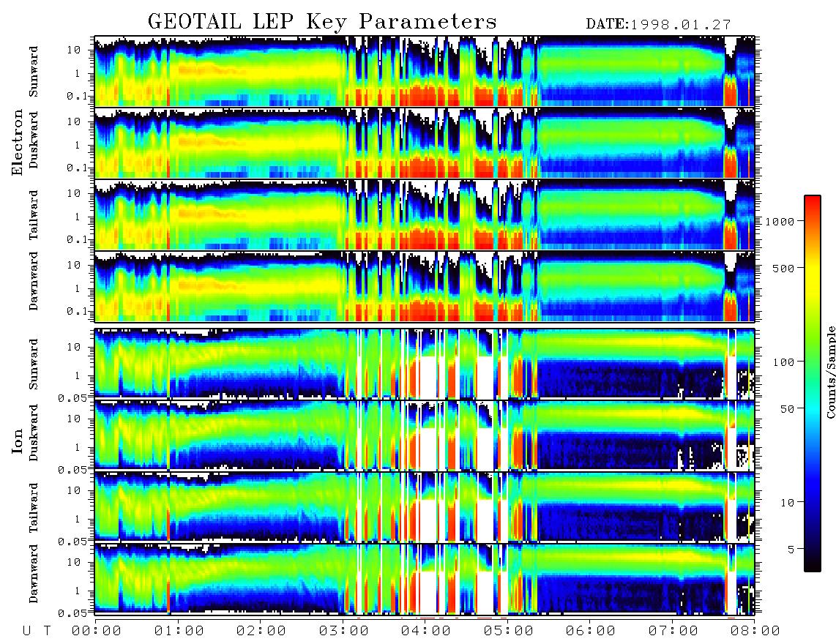Select the Electron Duskward axis label

pyautogui.click(x=34, y=140)
